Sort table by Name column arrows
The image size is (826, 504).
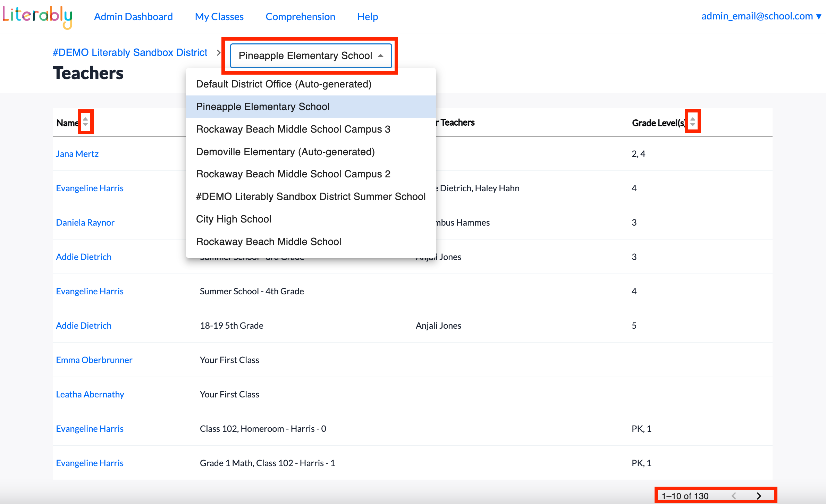click(85, 122)
